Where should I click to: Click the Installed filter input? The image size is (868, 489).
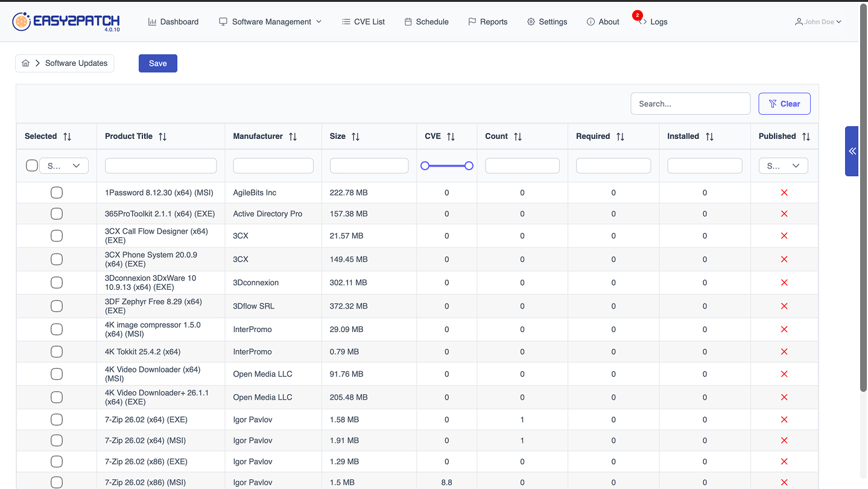[705, 165]
